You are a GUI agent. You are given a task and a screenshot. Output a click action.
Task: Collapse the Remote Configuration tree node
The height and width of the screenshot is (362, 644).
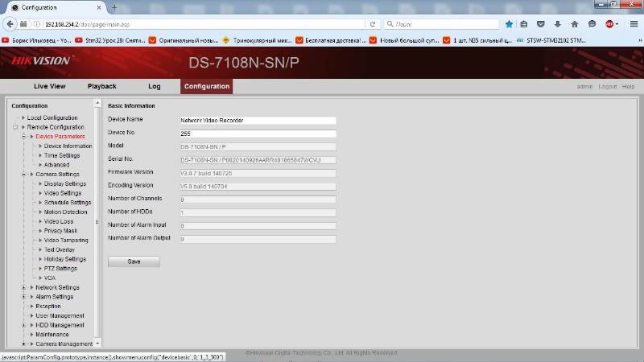click(15, 127)
